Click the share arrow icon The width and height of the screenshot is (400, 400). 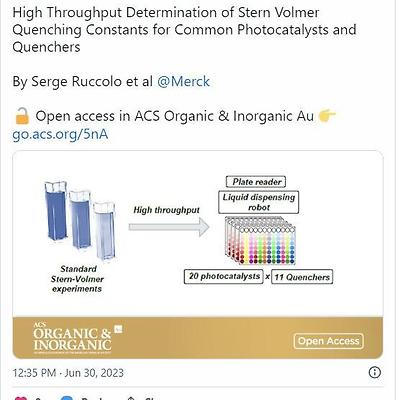[x=131, y=398]
